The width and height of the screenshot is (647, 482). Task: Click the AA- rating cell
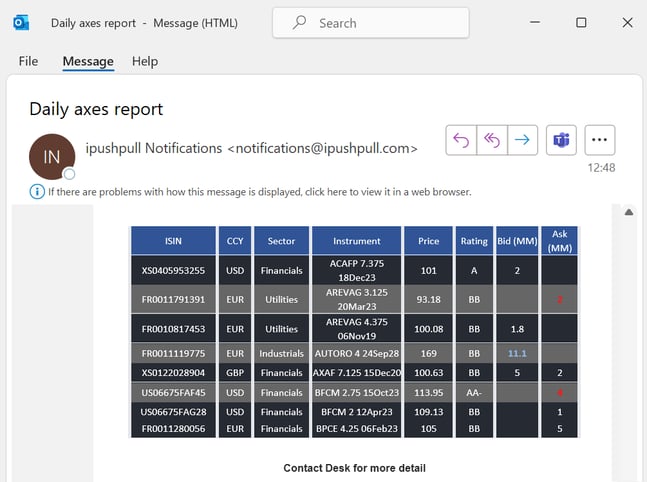474,392
